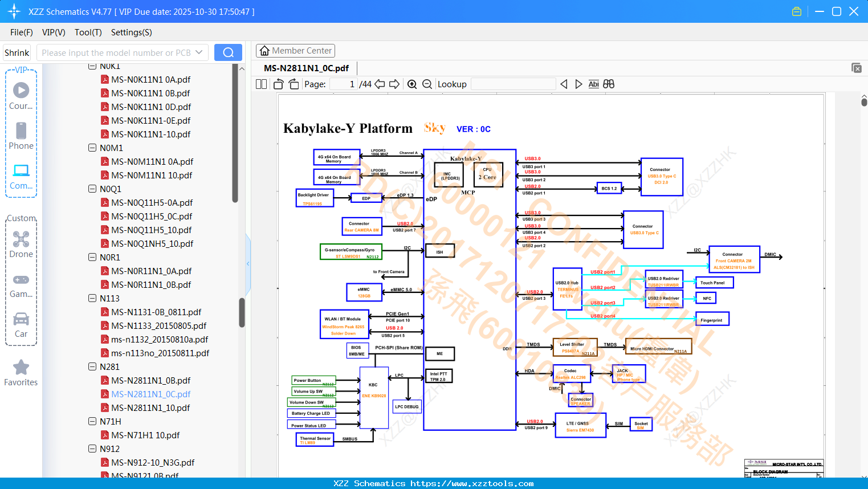Click the Lookup text field

tap(513, 84)
